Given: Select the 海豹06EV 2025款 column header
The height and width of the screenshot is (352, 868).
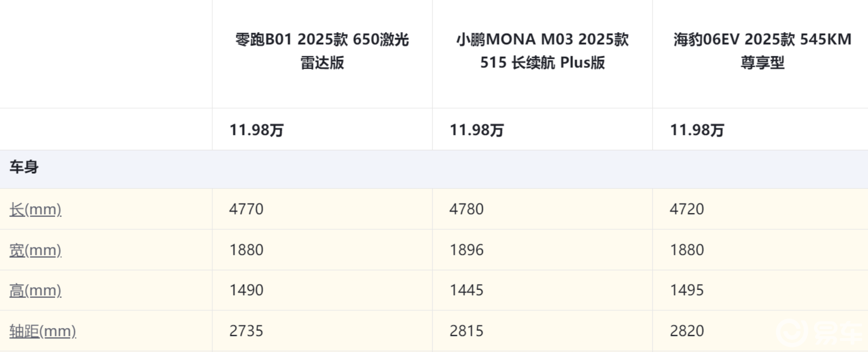Looking at the screenshot, I should click(762, 51).
